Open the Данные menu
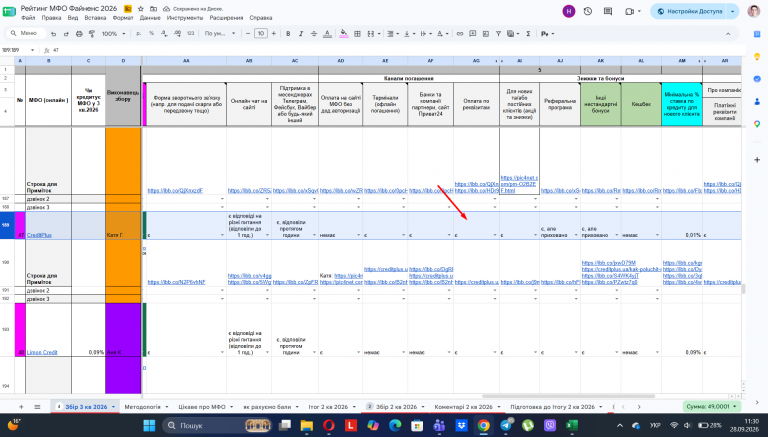This screenshot has height=437, width=768. (150, 18)
